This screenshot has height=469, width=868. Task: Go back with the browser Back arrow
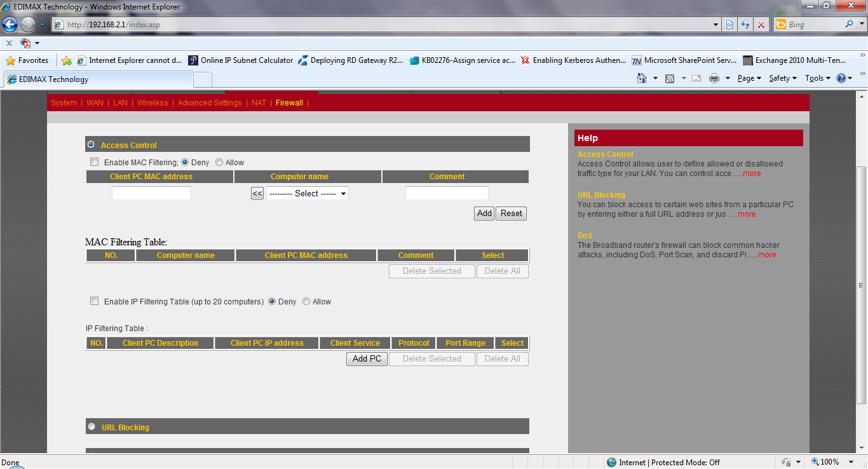pyautogui.click(x=10, y=24)
